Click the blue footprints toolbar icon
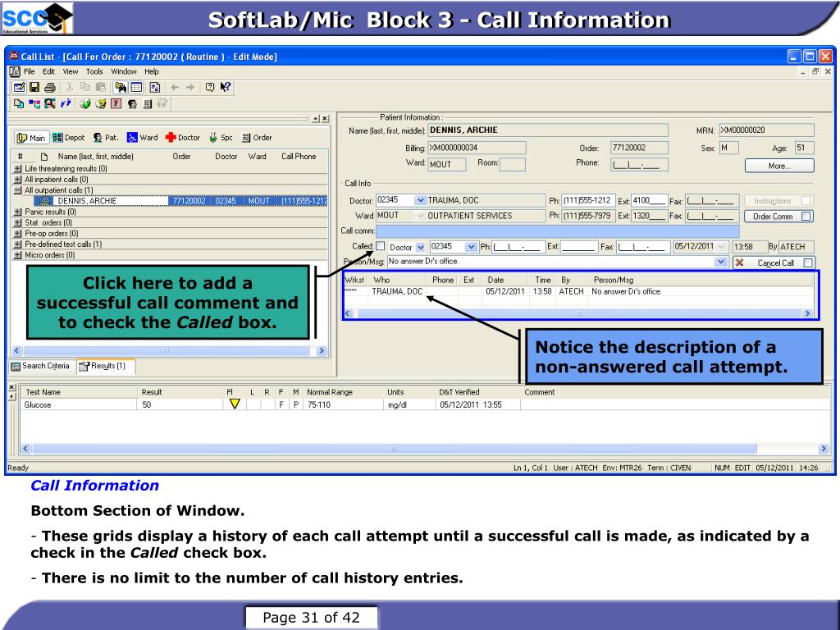840x630 pixels. pos(66,103)
